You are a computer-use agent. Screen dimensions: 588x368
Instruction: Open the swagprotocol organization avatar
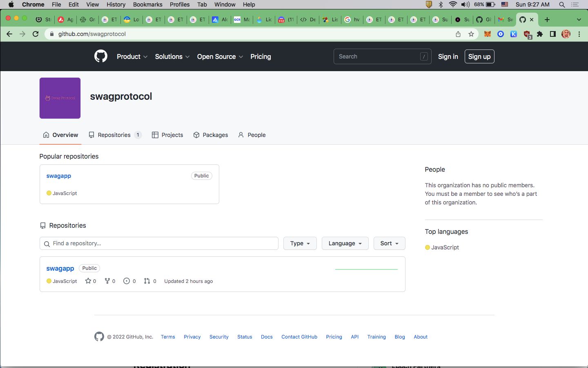coord(60,98)
